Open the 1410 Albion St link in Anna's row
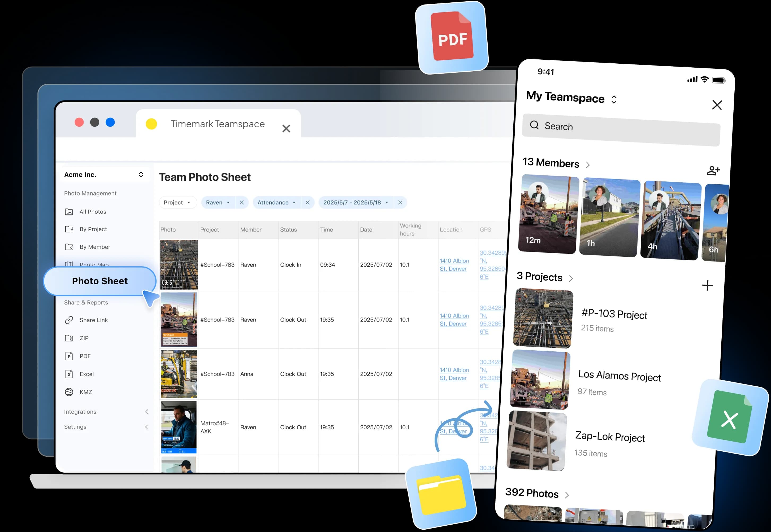Viewport: 771px width, 532px height. pyautogui.click(x=454, y=374)
